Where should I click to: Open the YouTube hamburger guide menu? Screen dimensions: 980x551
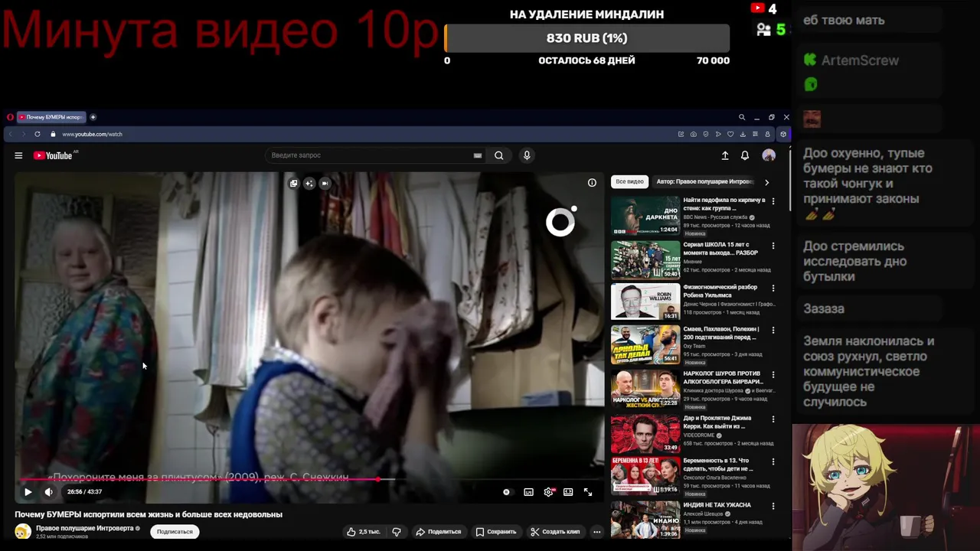tap(18, 155)
